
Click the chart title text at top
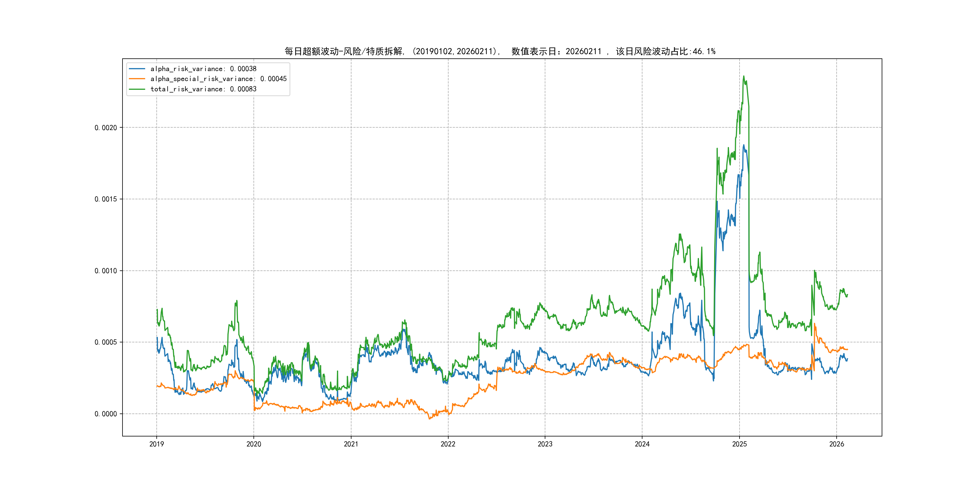coord(499,51)
